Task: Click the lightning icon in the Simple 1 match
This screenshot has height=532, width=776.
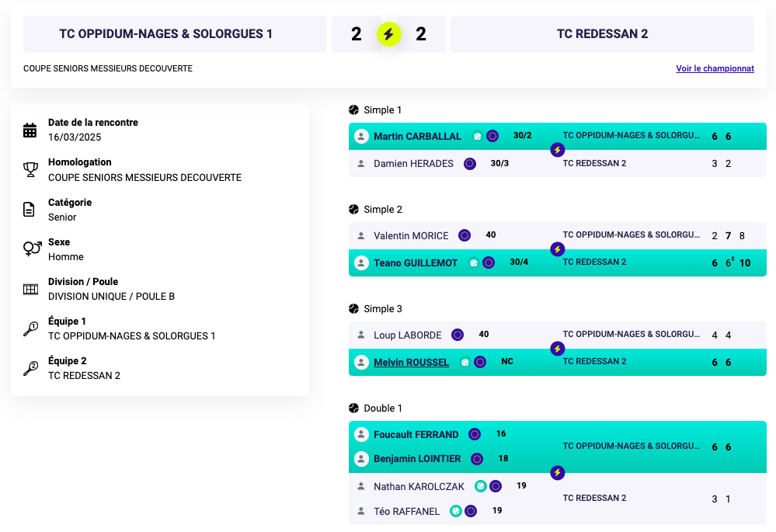Action: coord(557,150)
